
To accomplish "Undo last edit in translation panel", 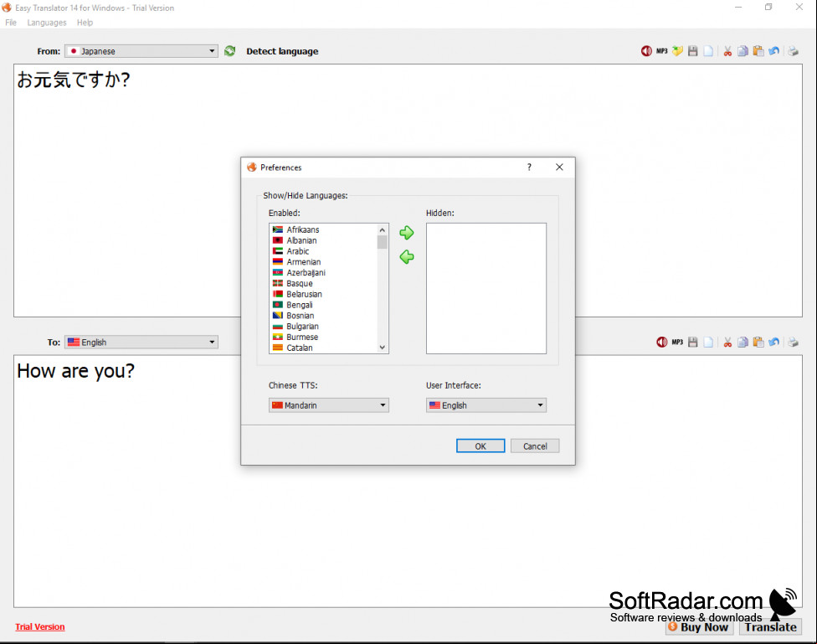I will click(773, 342).
